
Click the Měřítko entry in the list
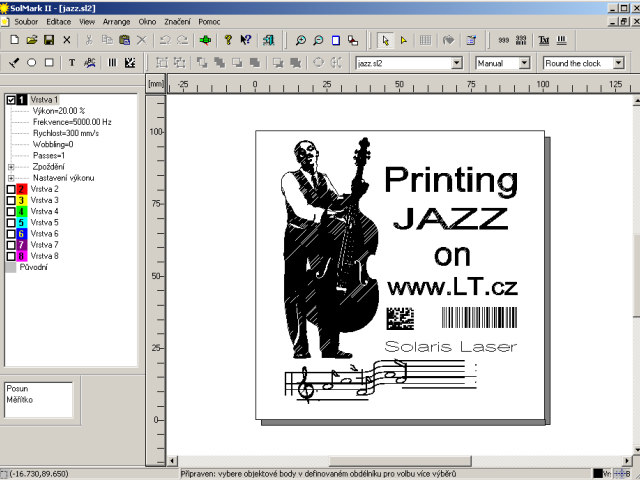click(x=20, y=400)
